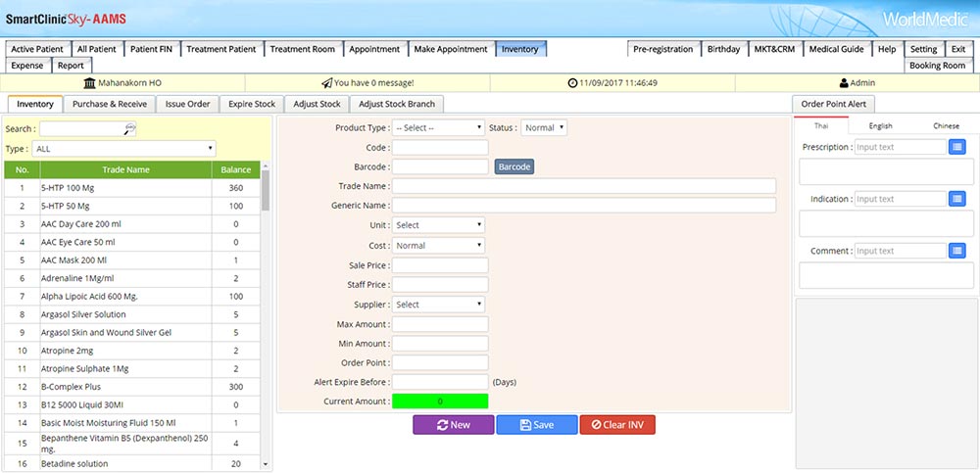Click the Trade Name input field

pos(583,186)
